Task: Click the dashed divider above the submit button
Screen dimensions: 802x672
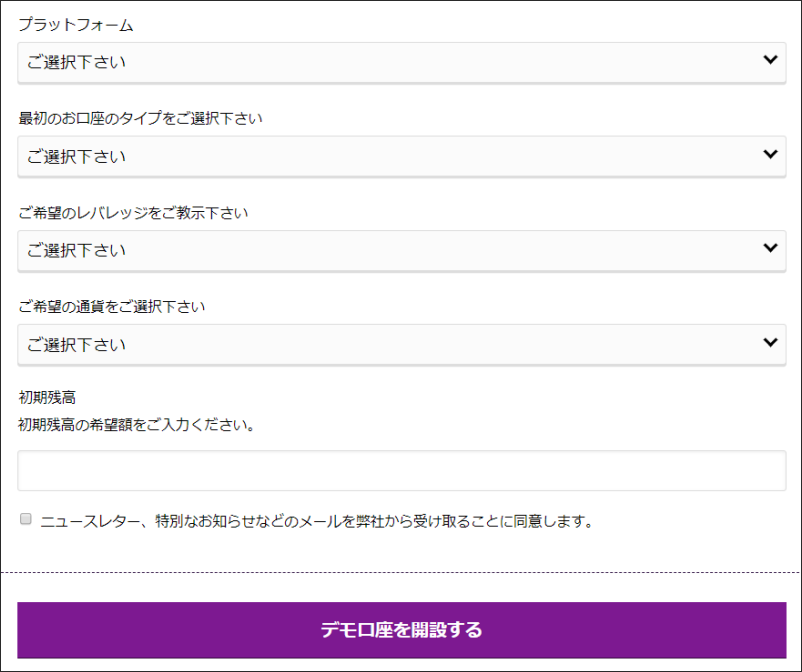Action: (x=400, y=573)
